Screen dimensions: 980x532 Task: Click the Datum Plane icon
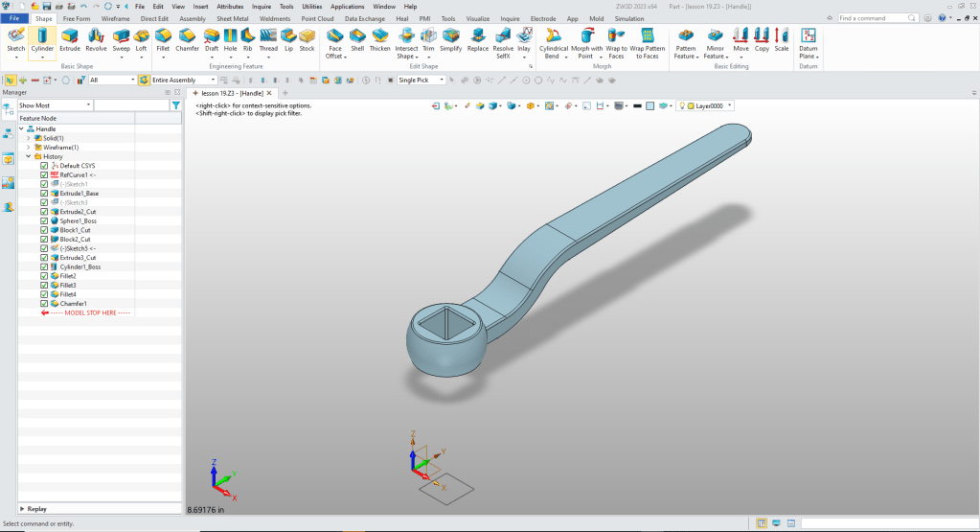(x=809, y=38)
